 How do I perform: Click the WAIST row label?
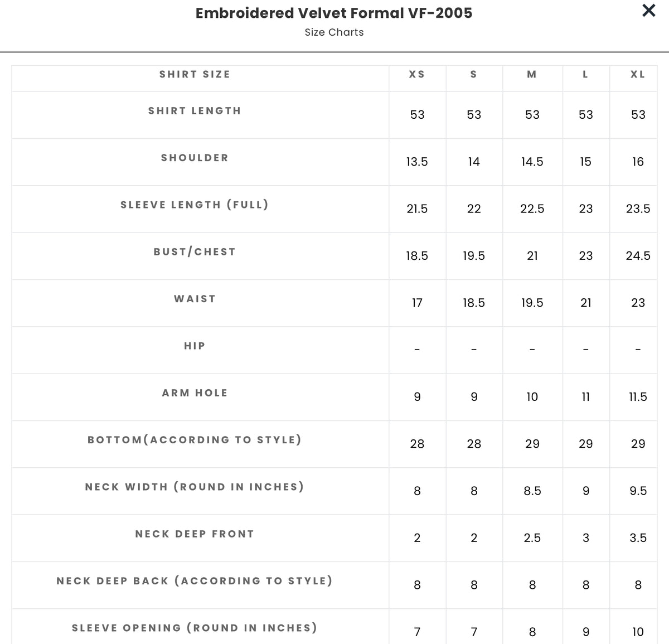coord(195,299)
